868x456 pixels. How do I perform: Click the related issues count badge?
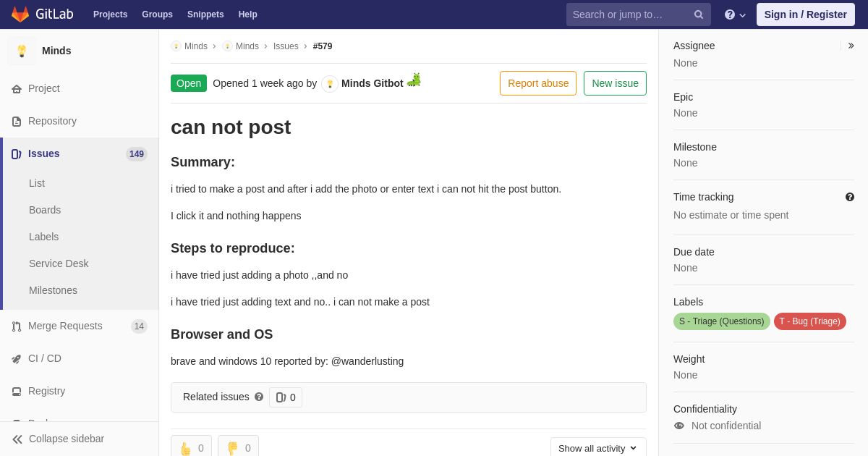point(286,397)
